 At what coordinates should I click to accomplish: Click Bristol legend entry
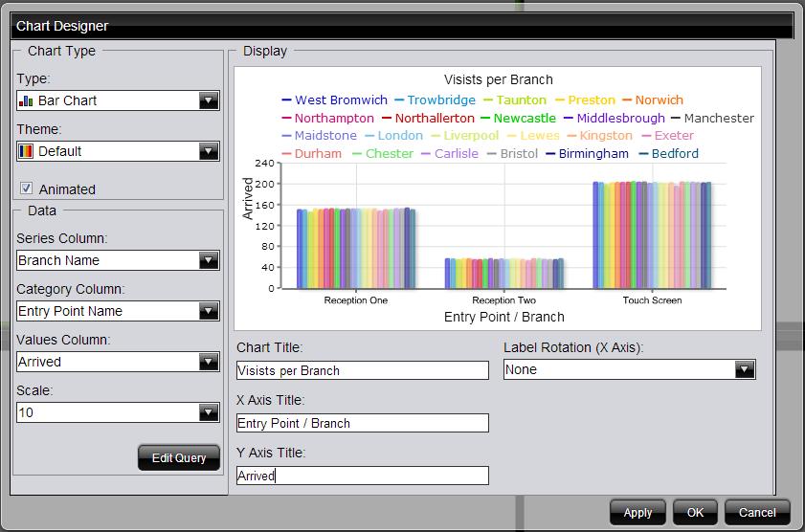tap(512, 153)
